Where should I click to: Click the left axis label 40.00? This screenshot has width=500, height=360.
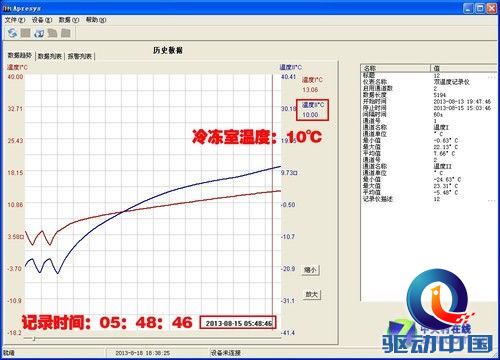(15, 77)
